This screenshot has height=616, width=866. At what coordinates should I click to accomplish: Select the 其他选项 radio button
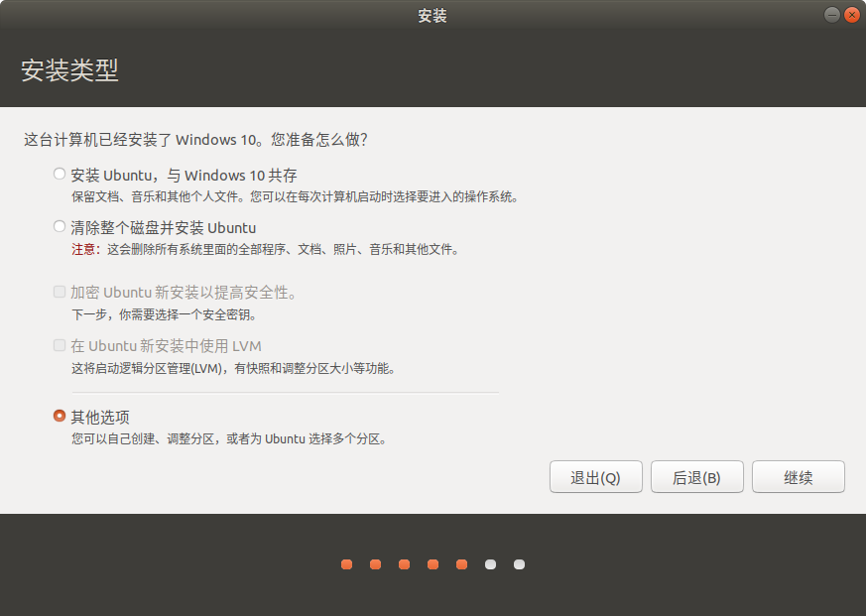tap(60, 416)
